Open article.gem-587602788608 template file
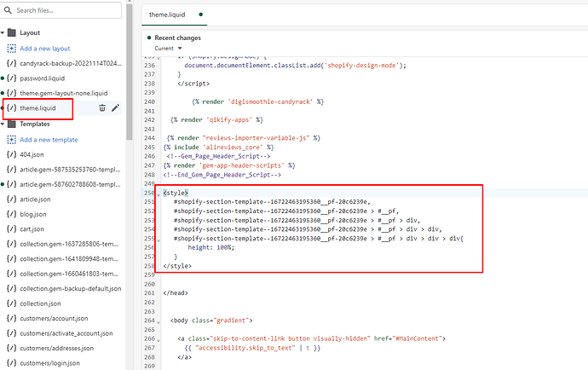588x370 pixels. pyautogui.click(x=70, y=184)
